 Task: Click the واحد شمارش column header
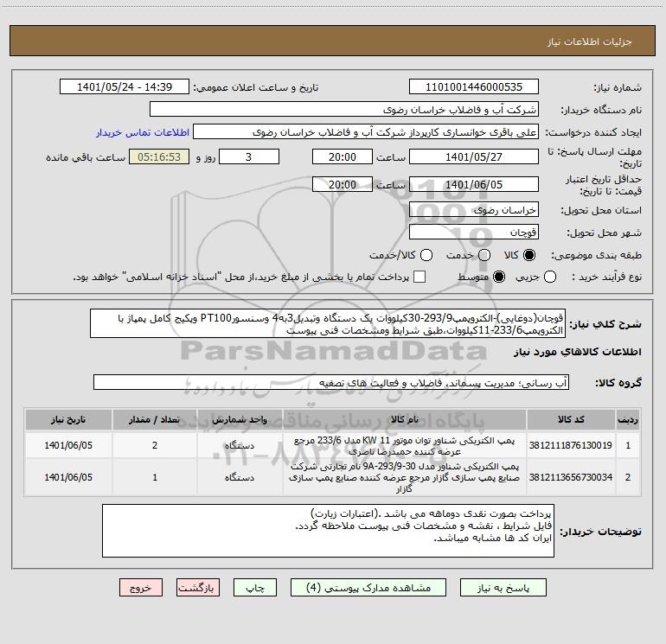coord(240,419)
